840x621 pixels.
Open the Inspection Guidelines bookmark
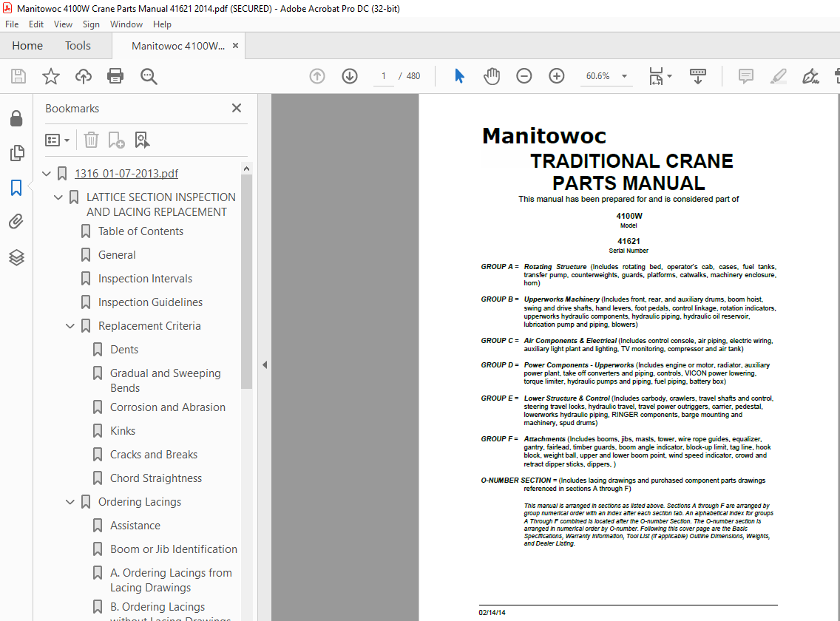pos(151,302)
